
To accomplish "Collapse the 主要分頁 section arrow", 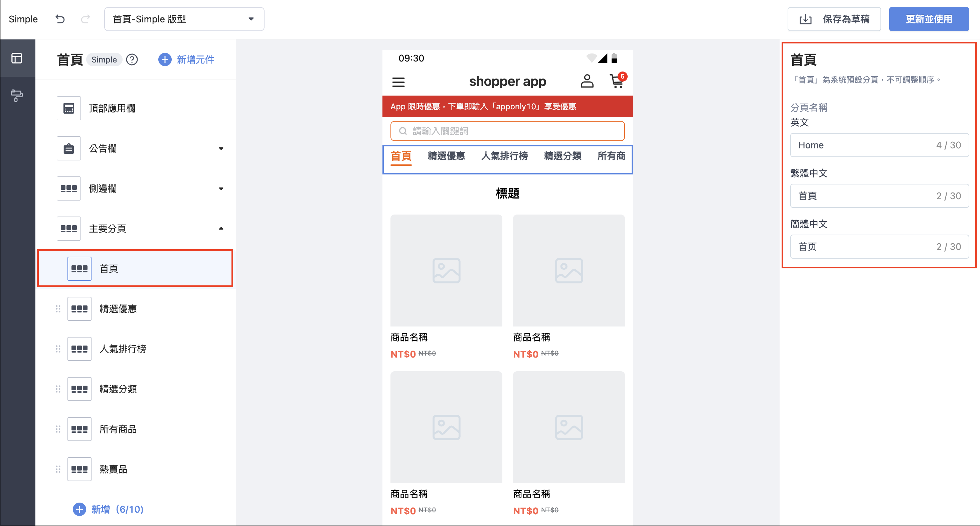I will pos(221,228).
